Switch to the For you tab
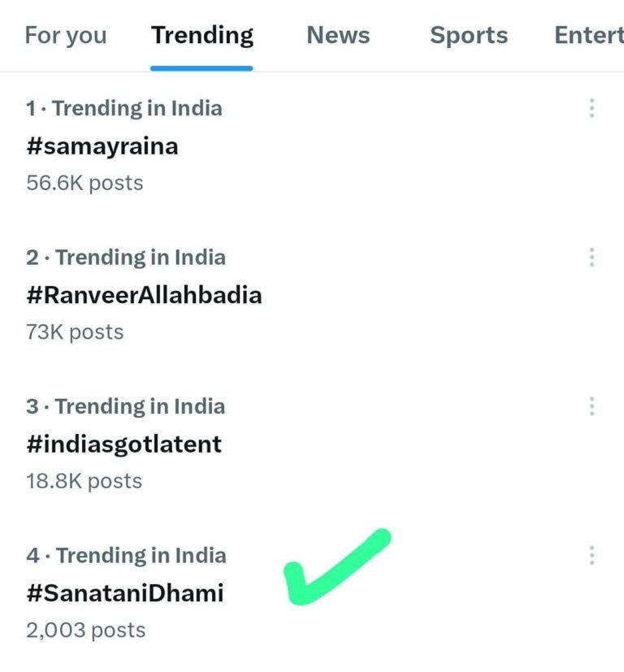Screen dimensions: 624x672 click(x=65, y=36)
